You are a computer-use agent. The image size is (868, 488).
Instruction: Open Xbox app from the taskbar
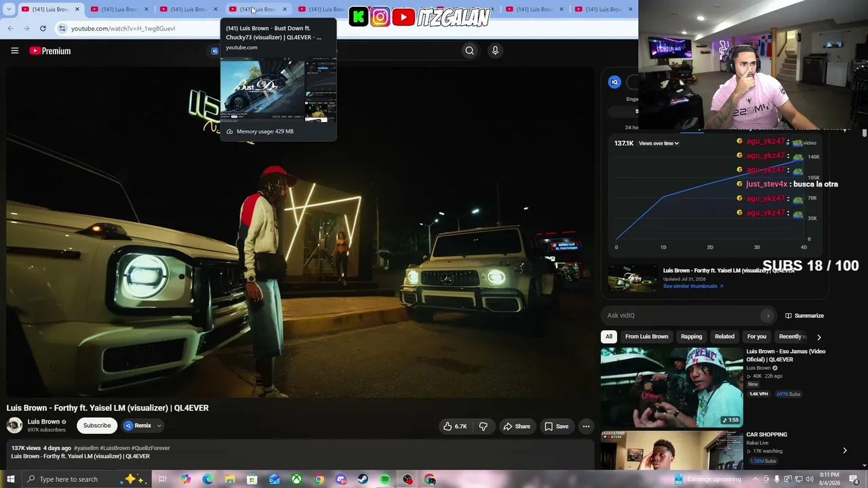[296, 479]
